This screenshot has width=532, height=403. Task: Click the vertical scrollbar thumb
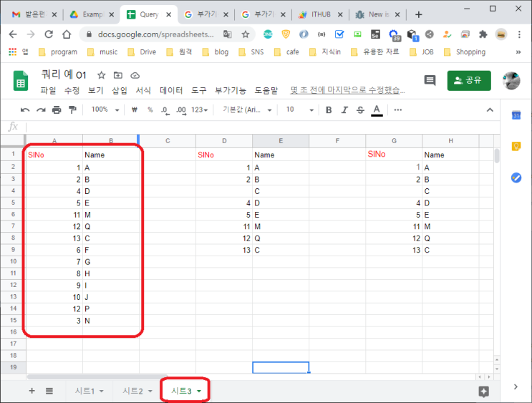pos(497,156)
